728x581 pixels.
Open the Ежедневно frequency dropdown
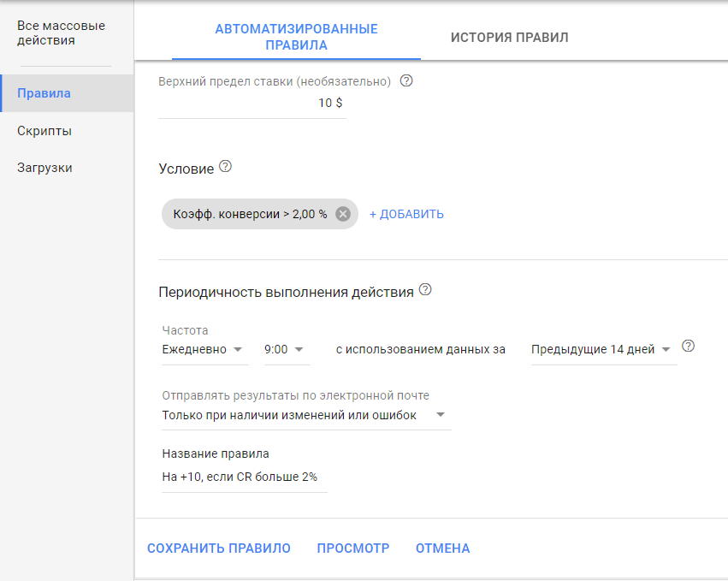point(204,349)
